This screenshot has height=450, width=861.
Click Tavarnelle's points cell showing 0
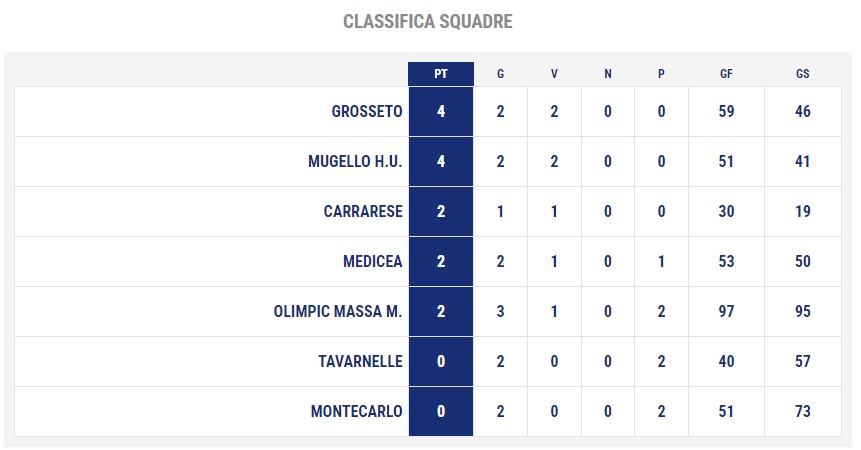tap(440, 361)
